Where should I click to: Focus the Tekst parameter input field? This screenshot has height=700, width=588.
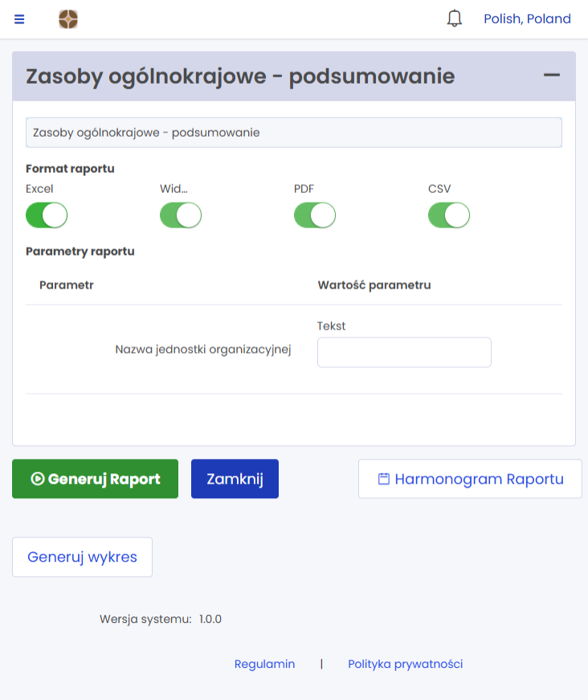point(404,352)
